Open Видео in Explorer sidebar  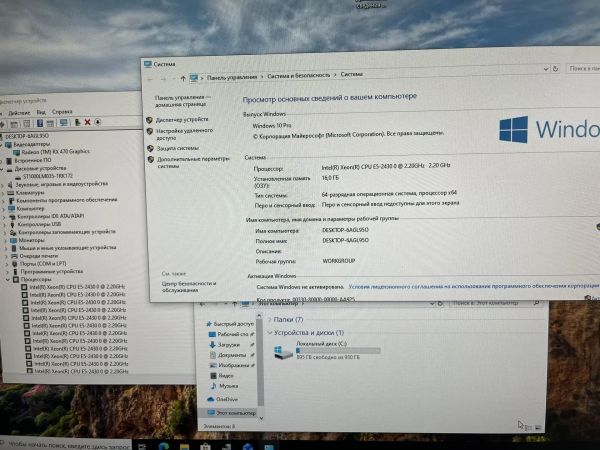(222, 376)
